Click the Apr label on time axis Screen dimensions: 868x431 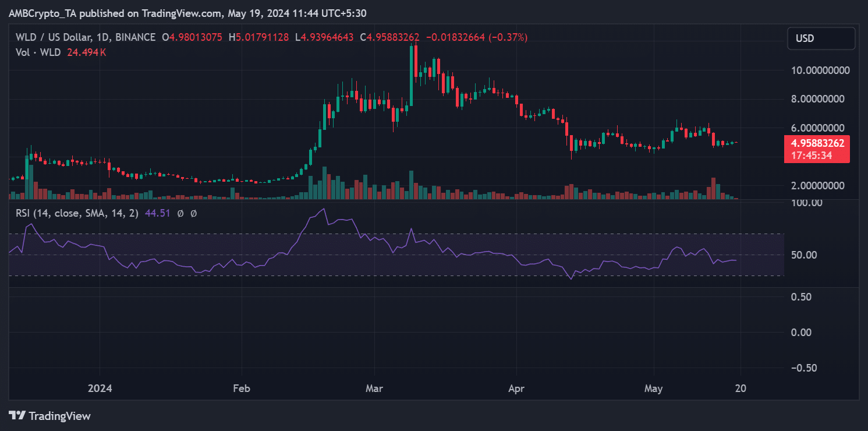click(x=516, y=388)
